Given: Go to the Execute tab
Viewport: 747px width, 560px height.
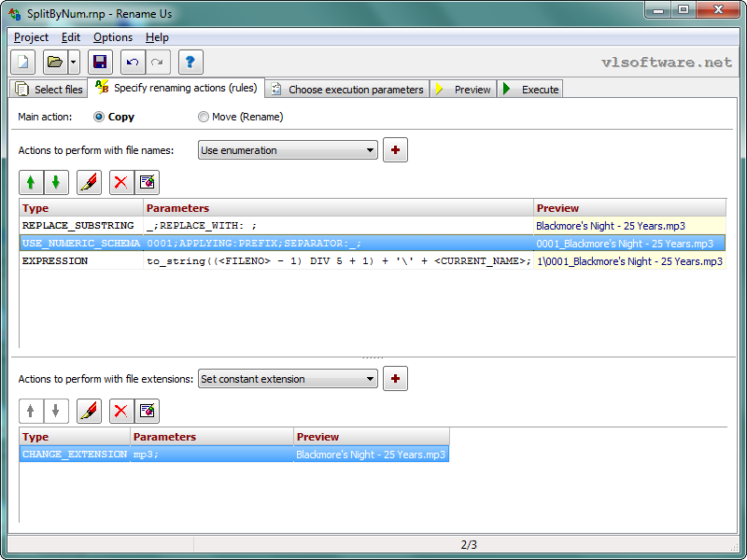Looking at the screenshot, I should tap(530, 90).
